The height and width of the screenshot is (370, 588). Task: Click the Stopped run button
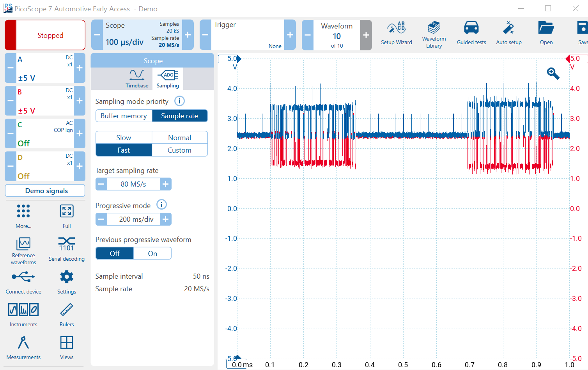(x=45, y=35)
